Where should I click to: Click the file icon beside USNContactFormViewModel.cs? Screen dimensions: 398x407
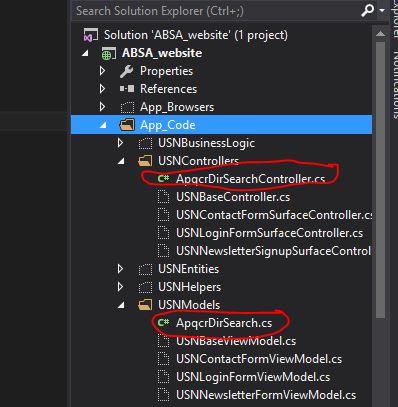tap(163, 359)
